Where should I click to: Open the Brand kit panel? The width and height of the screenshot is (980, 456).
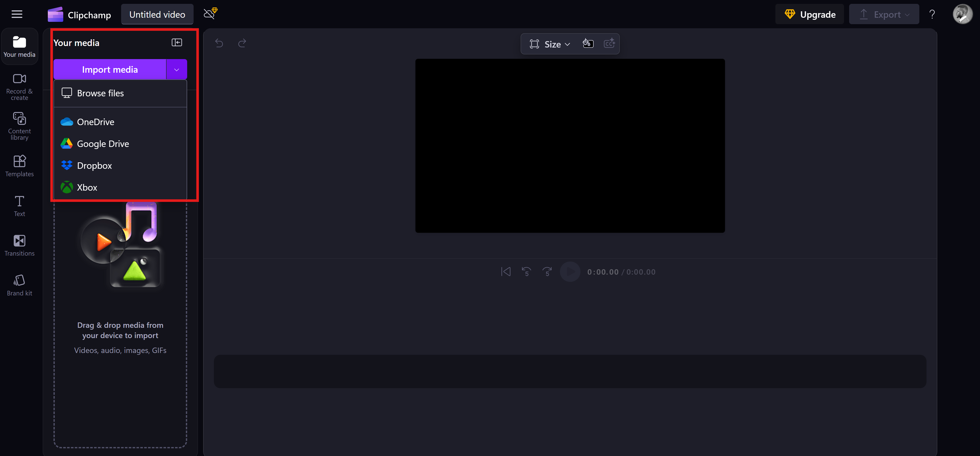pyautogui.click(x=19, y=285)
